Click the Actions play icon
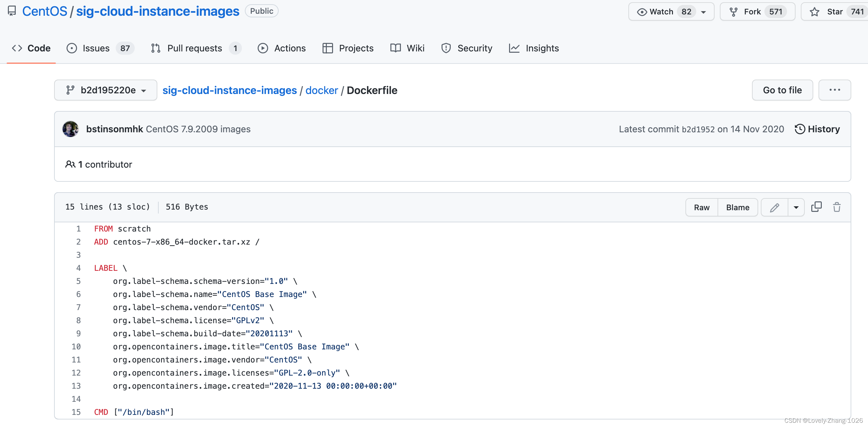The height and width of the screenshot is (427, 868). coord(263,48)
